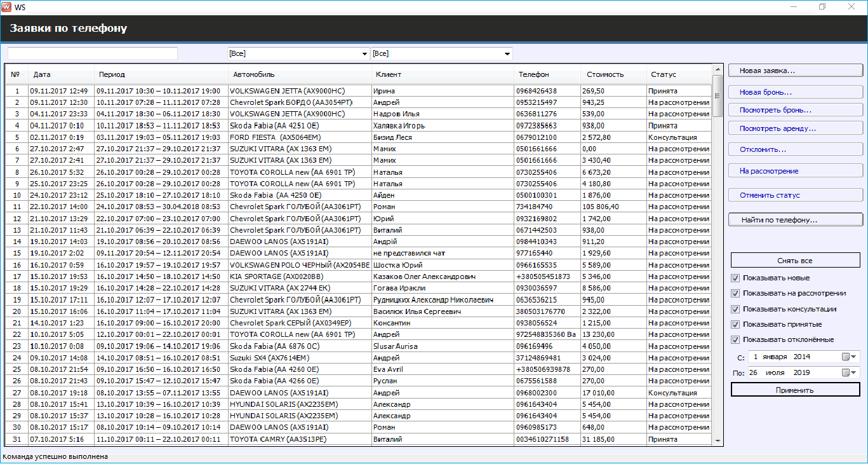The width and height of the screenshot is (868, 464).
Task: Sort table by 'Стоимость' column header
Action: 605,74
